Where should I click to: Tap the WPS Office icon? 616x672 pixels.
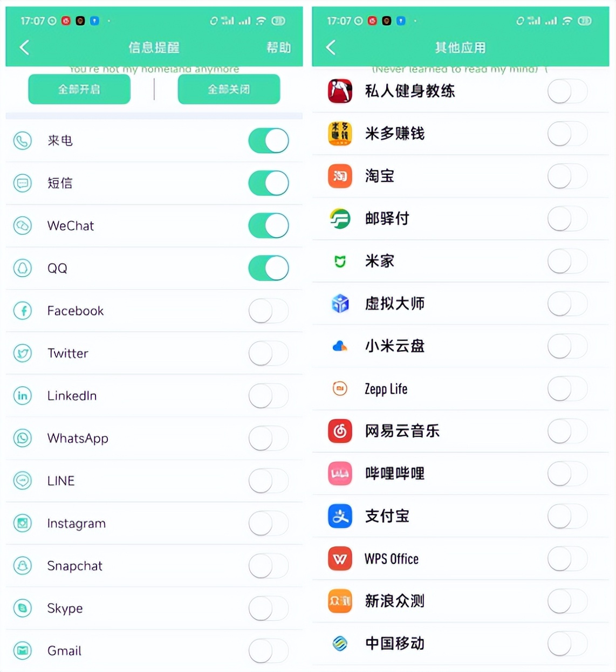point(340,559)
